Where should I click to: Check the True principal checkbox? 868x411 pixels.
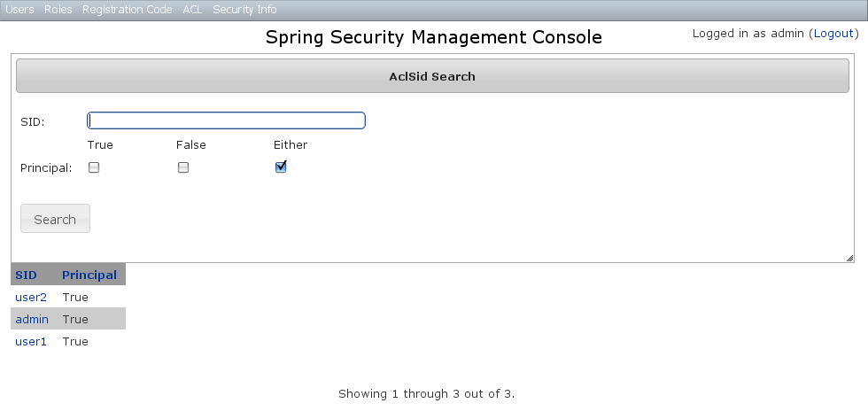point(94,167)
